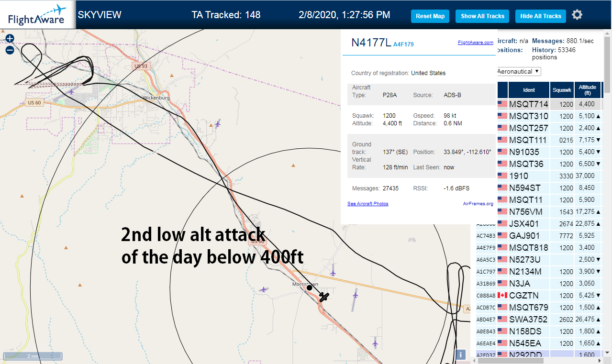Image resolution: width=612 pixels, height=364 pixels.
Task: Click the A4F179 hex code link
Action: [x=403, y=44]
